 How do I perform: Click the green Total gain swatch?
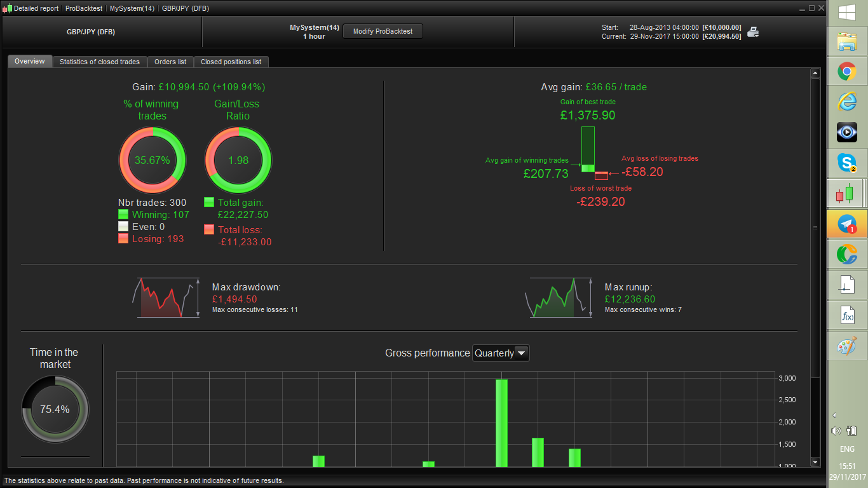coord(209,202)
